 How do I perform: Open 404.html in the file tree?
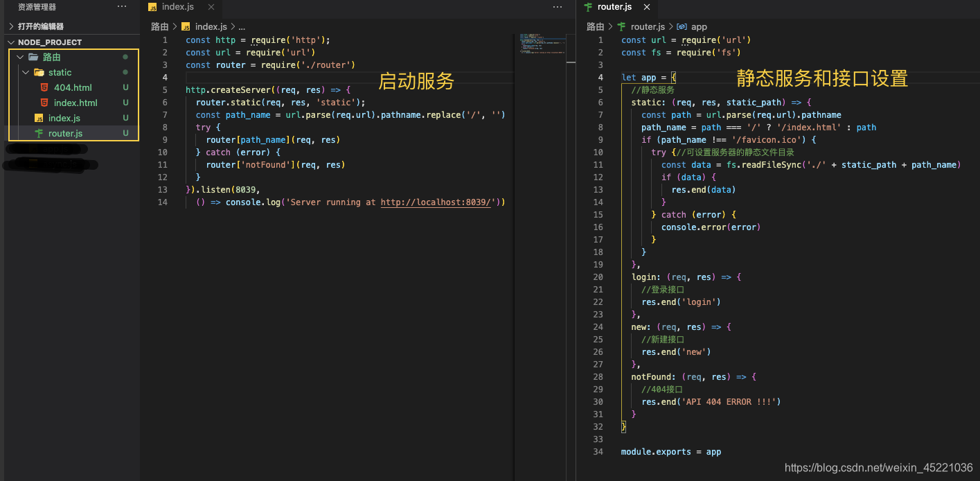73,87
